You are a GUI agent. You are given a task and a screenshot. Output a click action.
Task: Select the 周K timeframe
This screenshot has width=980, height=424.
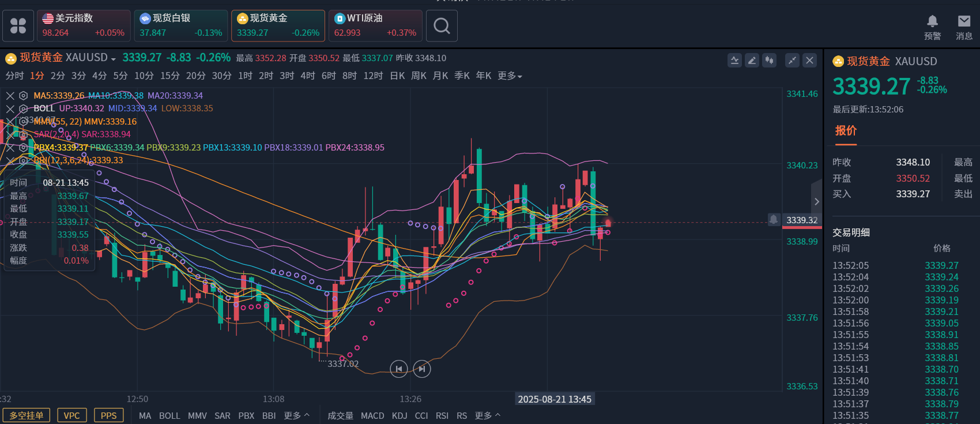(419, 76)
